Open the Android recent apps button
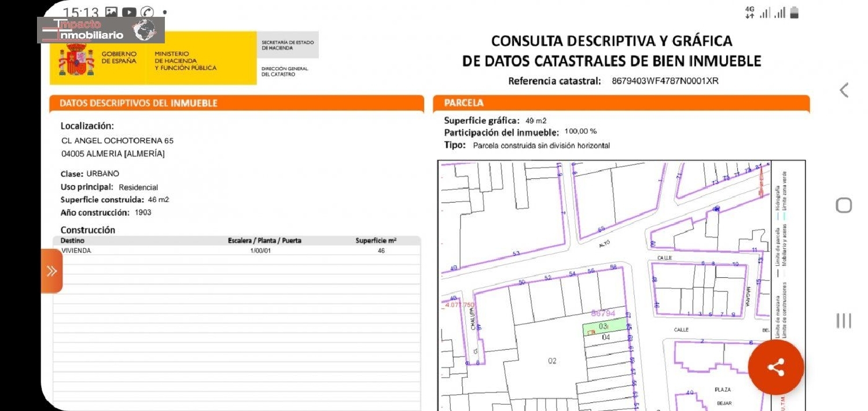Viewport: 868px width, 411px height. pyautogui.click(x=844, y=320)
